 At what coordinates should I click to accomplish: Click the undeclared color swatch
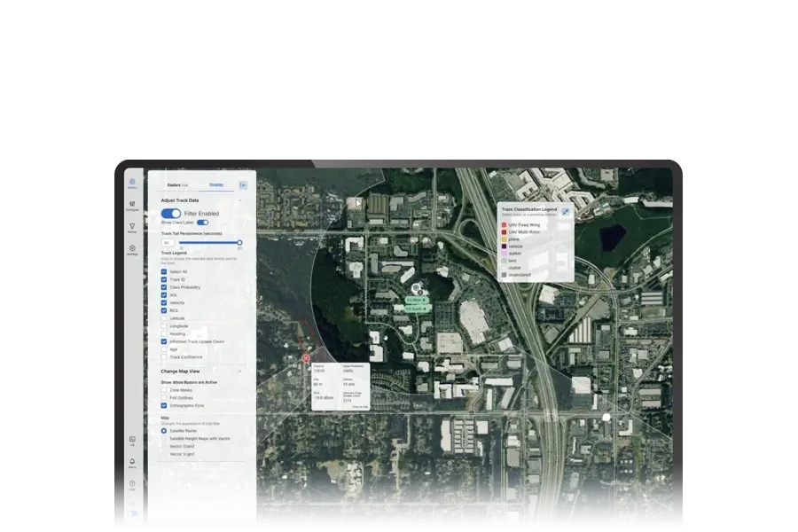coord(505,275)
